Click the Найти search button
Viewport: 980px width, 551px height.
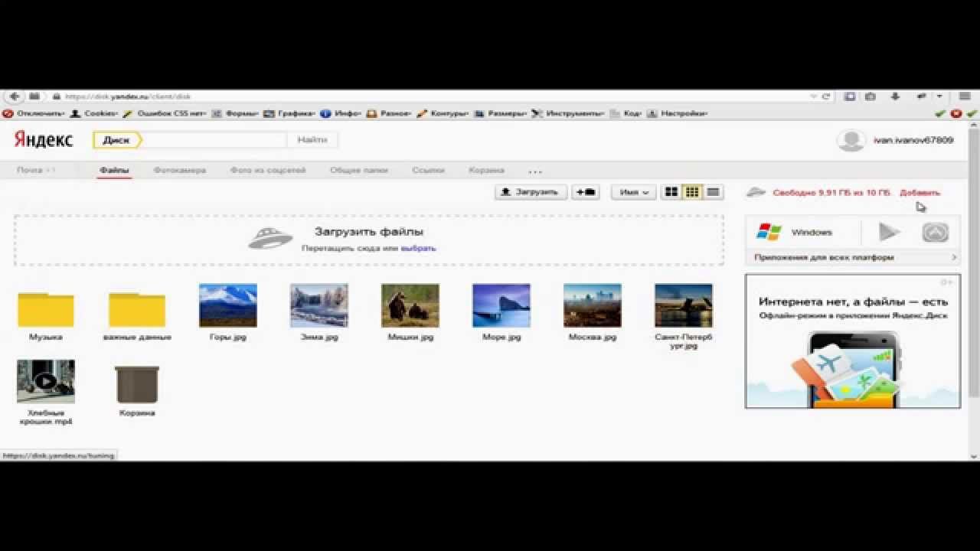312,139
